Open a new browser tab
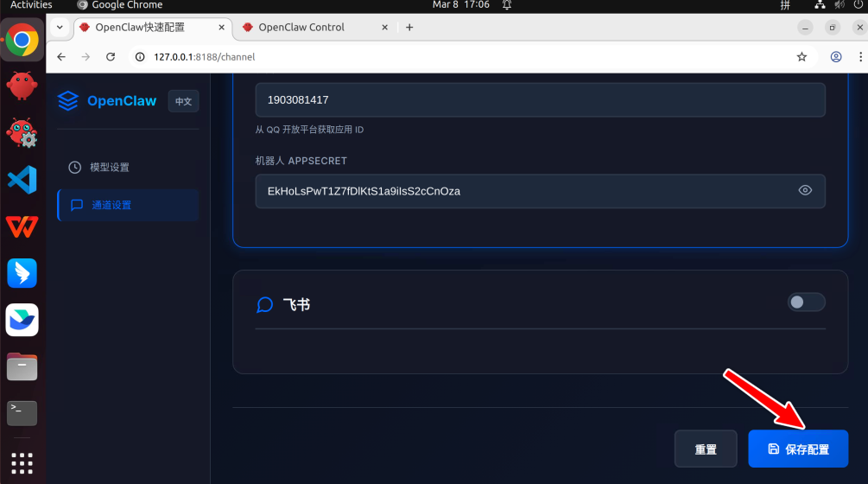This screenshot has height=484, width=868. [x=409, y=28]
